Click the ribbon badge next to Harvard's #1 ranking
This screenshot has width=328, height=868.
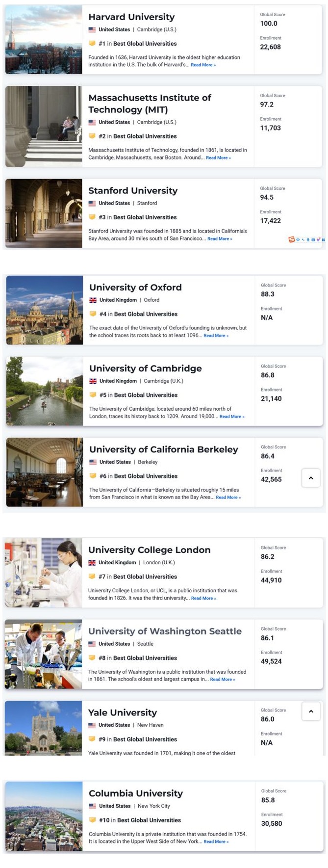(92, 44)
